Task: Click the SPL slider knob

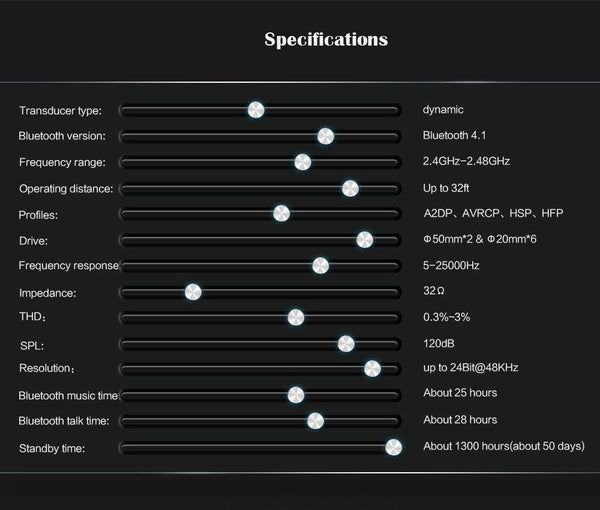Action: (x=346, y=344)
